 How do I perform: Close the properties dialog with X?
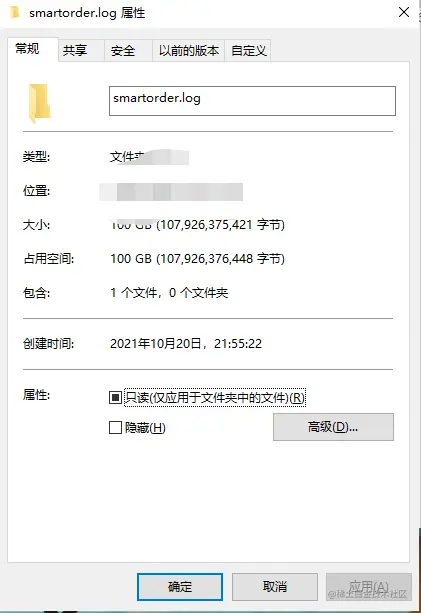point(404,12)
